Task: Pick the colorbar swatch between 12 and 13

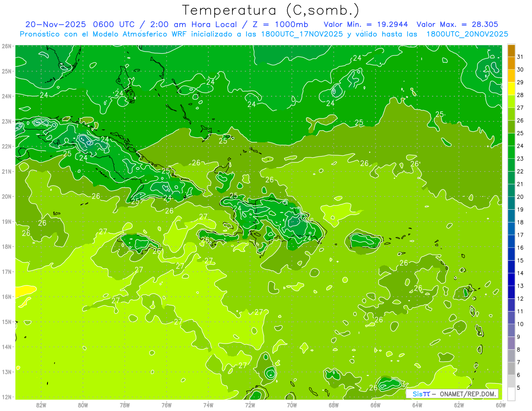Action: coord(511,292)
